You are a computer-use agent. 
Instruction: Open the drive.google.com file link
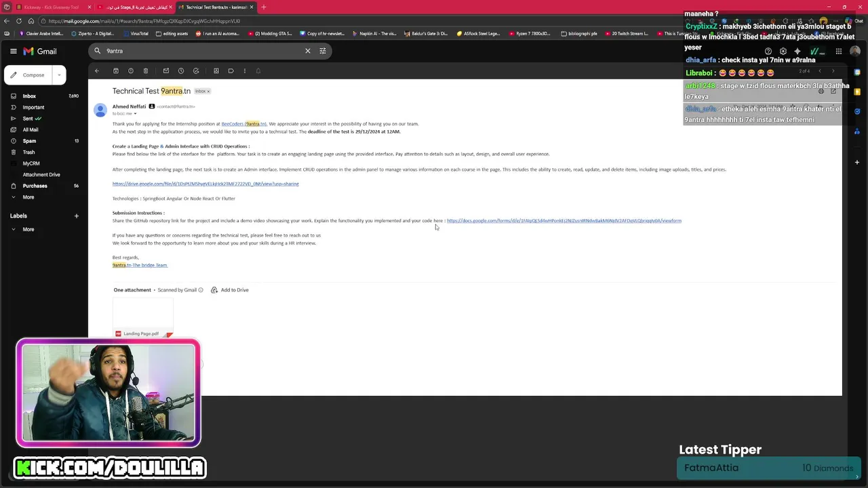click(x=205, y=184)
